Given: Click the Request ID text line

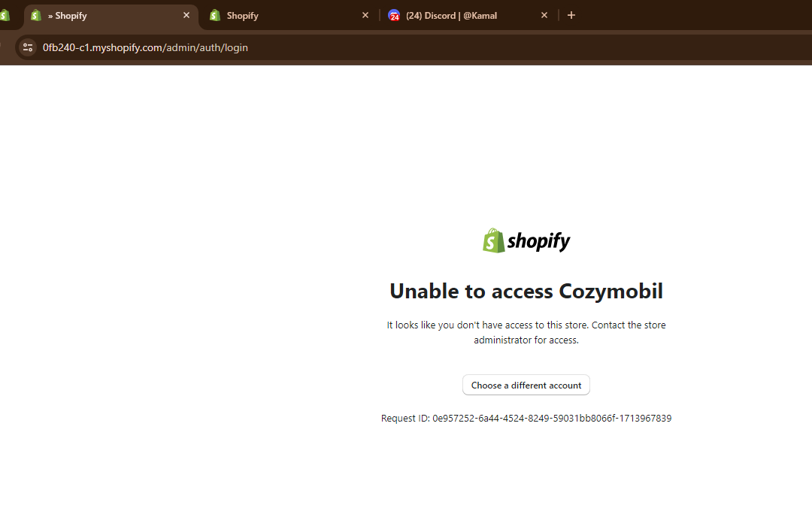Looking at the screenshot, I should coord(526,419).
